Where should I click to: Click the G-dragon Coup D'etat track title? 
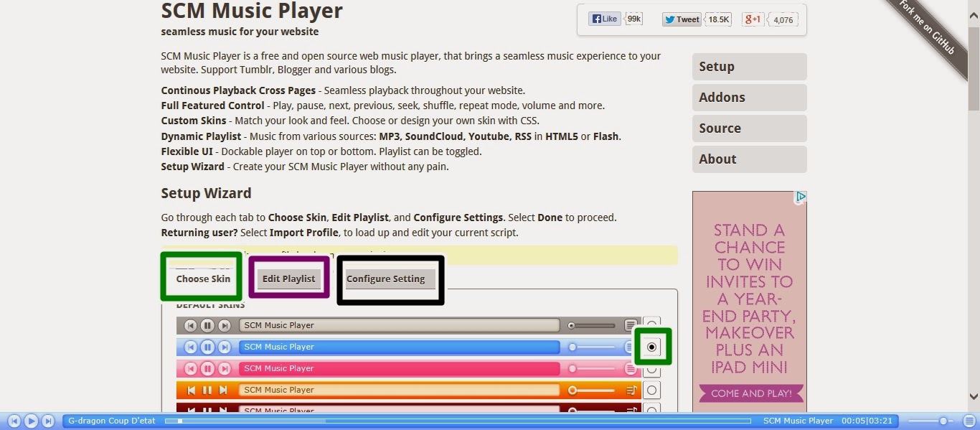(x=111, y=421)
